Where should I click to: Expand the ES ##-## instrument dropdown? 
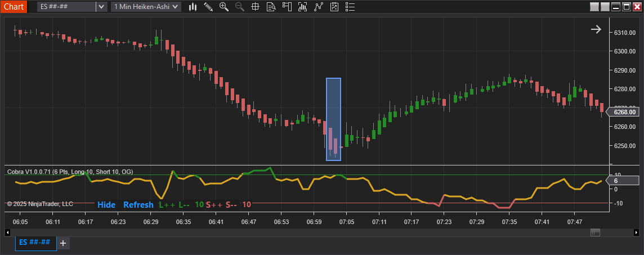[x=101, y=7]
